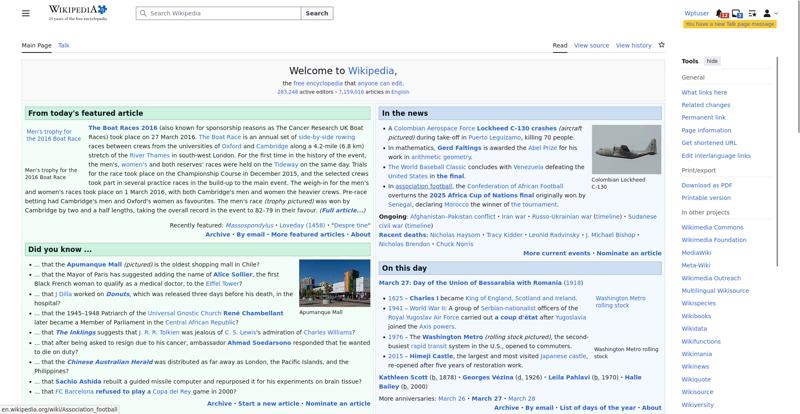
Task: Click the Download as PDF link
Action: 707,185
